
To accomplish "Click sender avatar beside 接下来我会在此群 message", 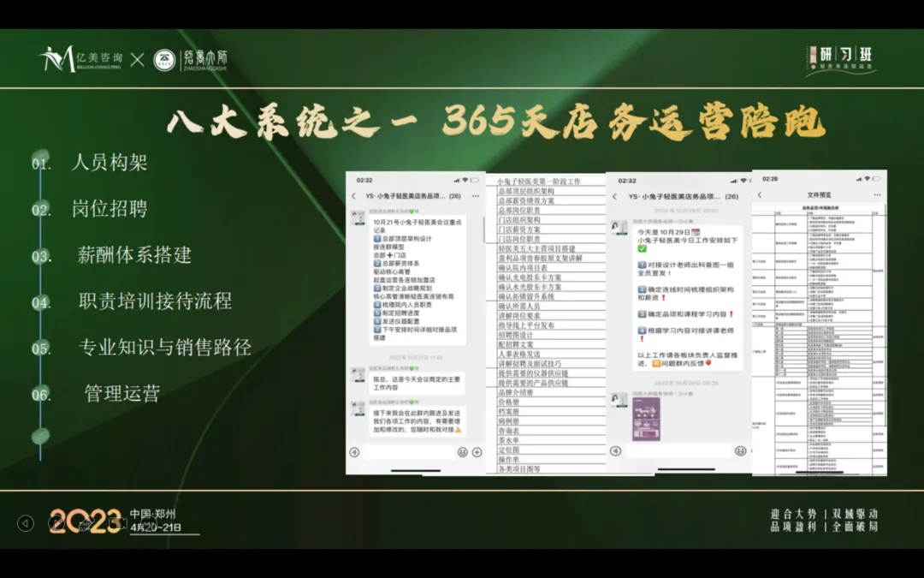I will tap(358, 408).
